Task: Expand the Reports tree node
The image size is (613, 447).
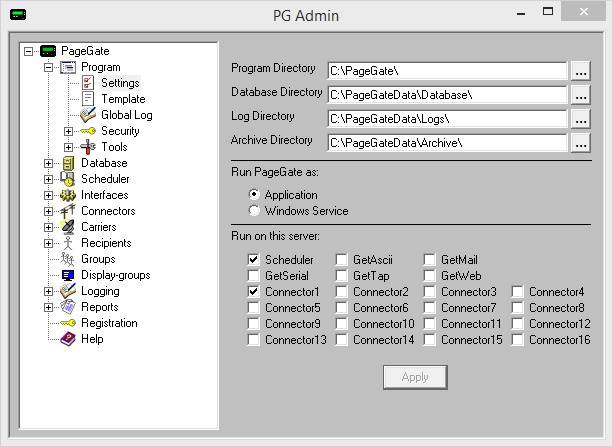Action: pos(48,307)
